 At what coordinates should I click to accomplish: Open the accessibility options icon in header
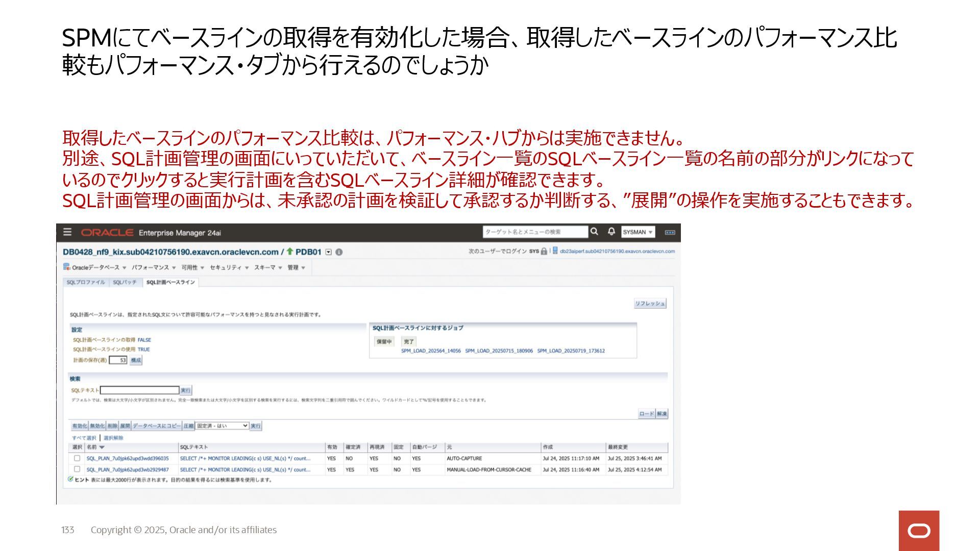670,232
